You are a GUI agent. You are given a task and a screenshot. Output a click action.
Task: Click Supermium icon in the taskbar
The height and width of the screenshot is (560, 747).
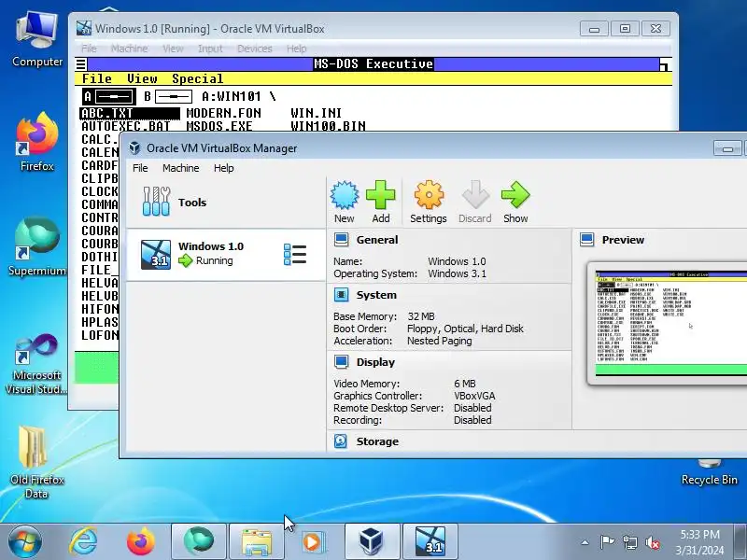tap(199, 542)
